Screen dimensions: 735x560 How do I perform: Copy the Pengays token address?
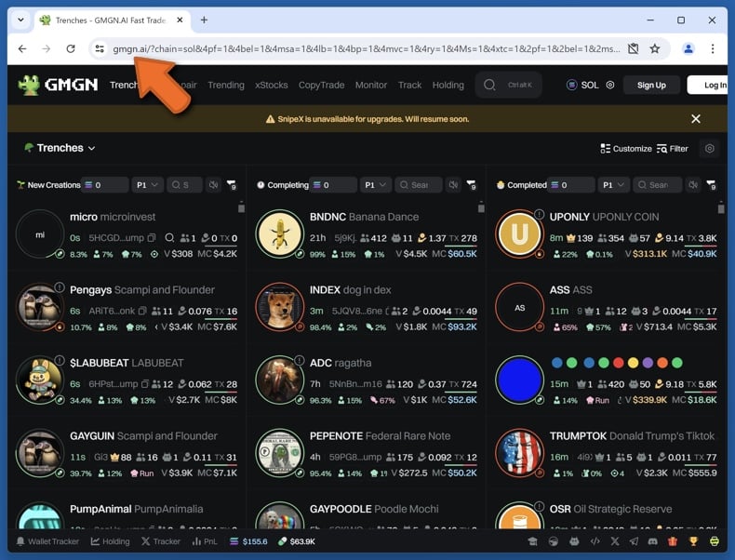coord(142,311)
